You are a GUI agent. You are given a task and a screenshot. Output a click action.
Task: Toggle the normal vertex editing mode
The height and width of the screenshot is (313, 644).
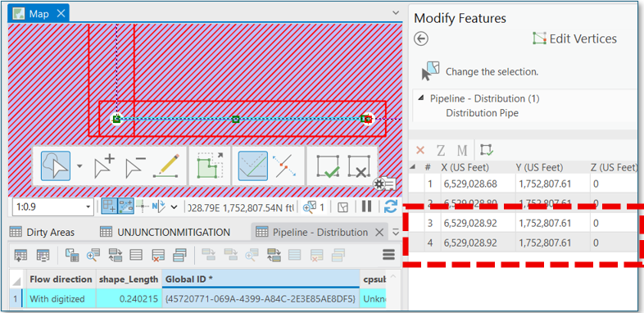253,166
